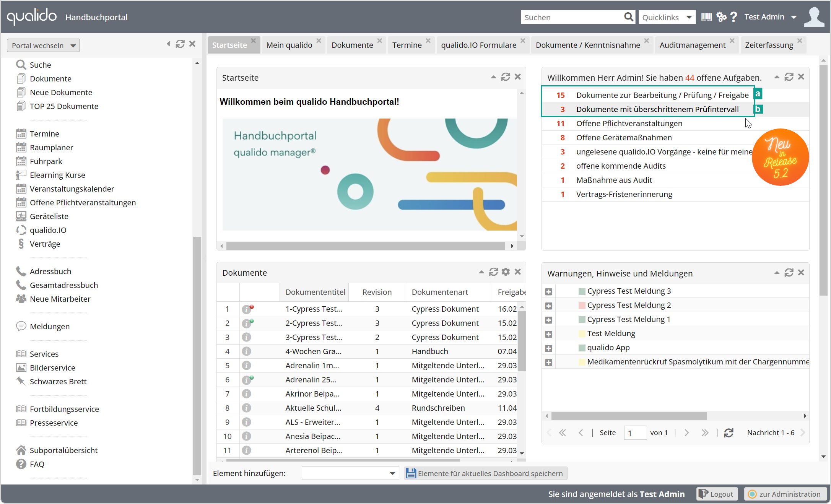Close the left navigation panel
Screen dimensions: 831x504
coord(192,44)
